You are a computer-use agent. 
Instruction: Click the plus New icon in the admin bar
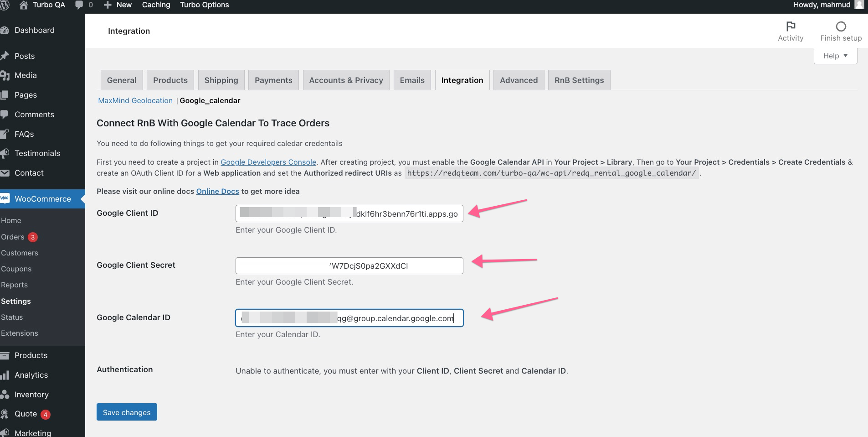tap(108, 5)
